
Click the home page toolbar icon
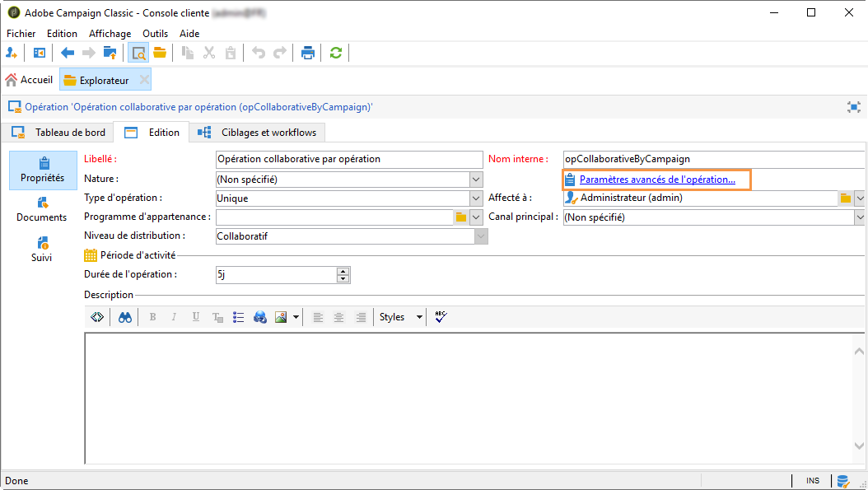(40, 54)
